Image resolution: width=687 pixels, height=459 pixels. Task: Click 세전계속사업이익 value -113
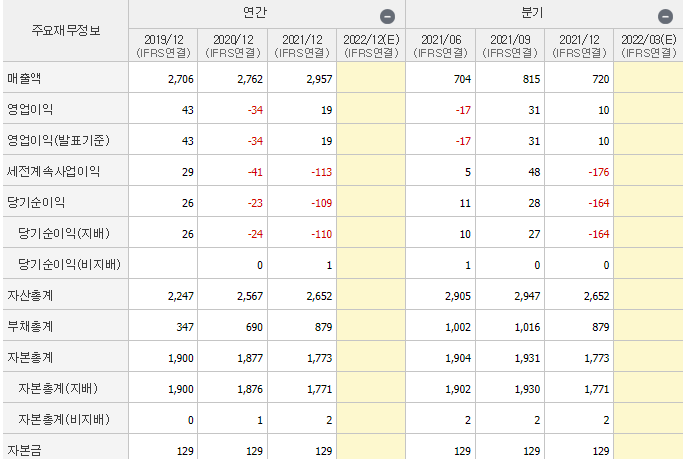pyautogui.click(x=322, y=172)
